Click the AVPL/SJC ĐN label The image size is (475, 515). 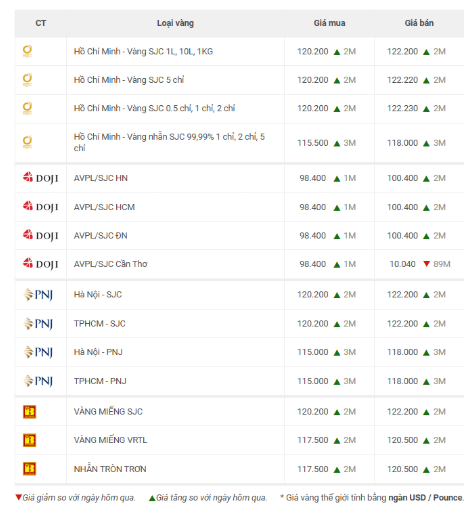[101, 236]
